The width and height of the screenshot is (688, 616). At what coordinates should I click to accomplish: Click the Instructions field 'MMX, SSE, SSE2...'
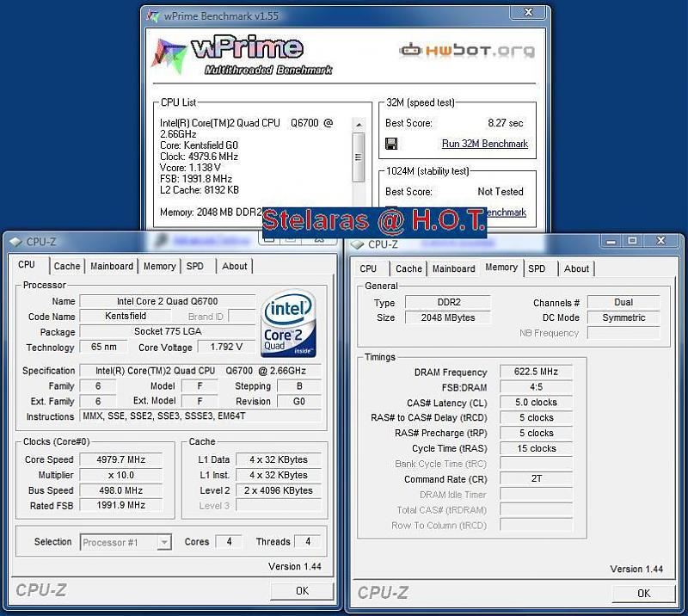[200, 416]
